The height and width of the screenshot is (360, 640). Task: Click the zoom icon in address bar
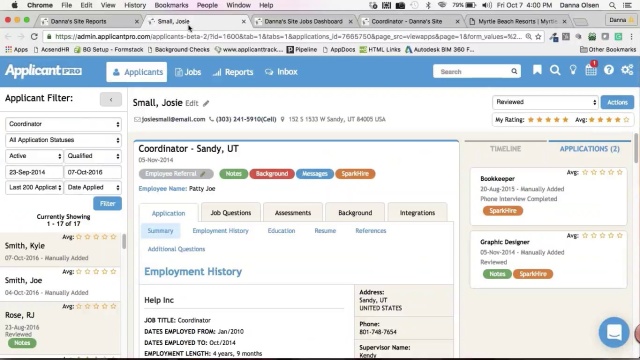pos(529,37)
